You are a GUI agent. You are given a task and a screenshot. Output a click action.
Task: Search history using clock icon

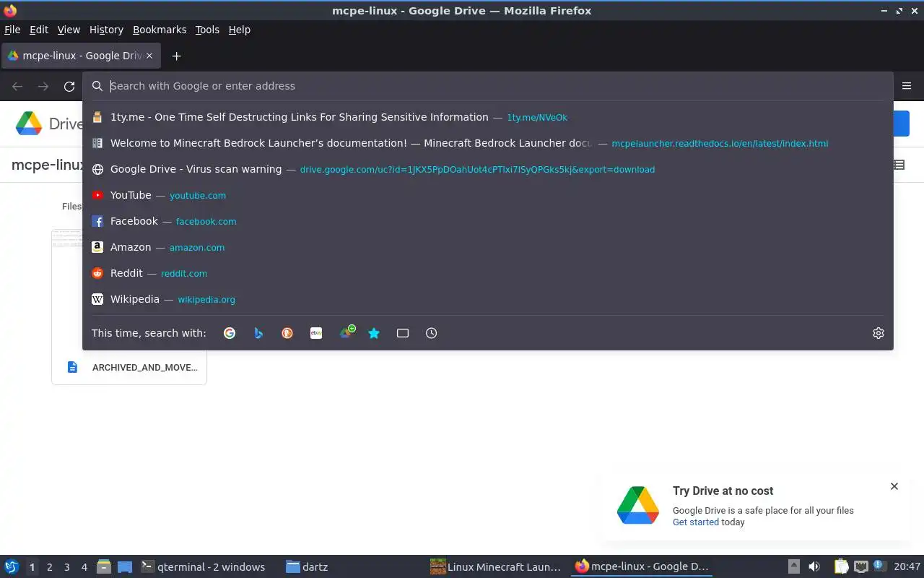(x=432, y=333)
